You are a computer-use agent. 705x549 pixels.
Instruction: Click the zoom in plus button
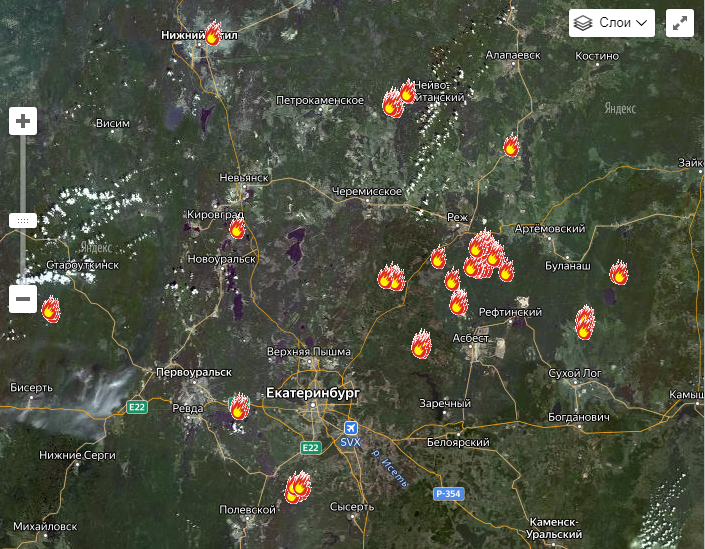pos(24,122)
